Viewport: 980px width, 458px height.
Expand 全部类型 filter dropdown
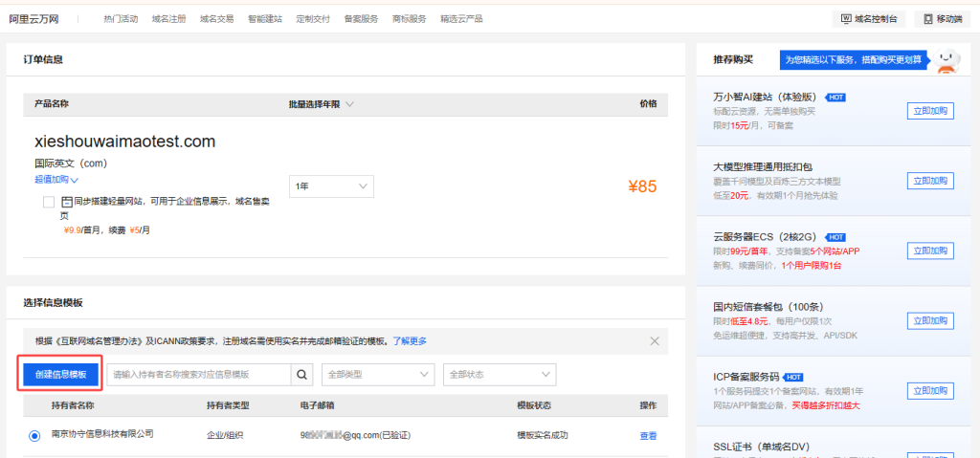pyautogui.click(x=377, y=375)
